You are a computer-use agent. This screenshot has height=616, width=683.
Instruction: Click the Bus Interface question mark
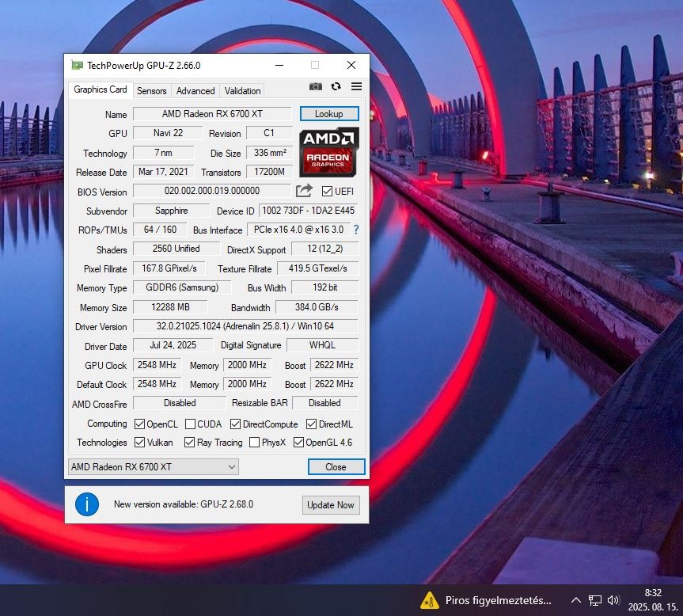coord(356,230)
